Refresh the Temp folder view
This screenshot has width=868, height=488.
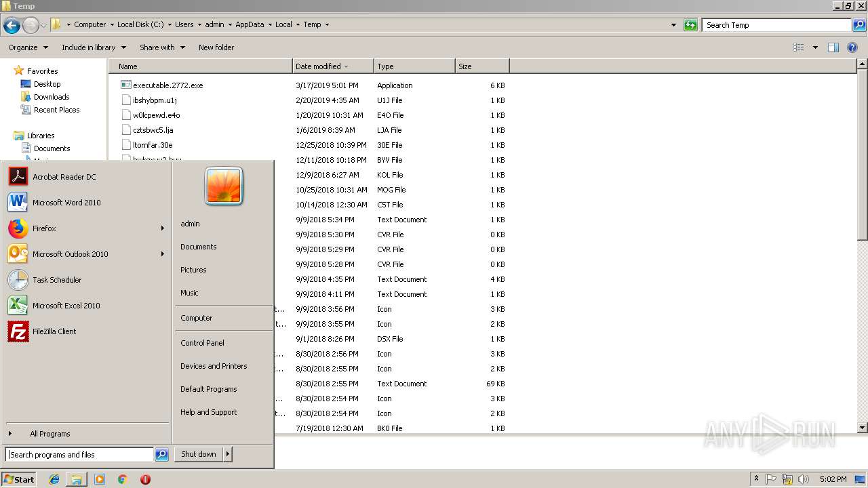690,25
